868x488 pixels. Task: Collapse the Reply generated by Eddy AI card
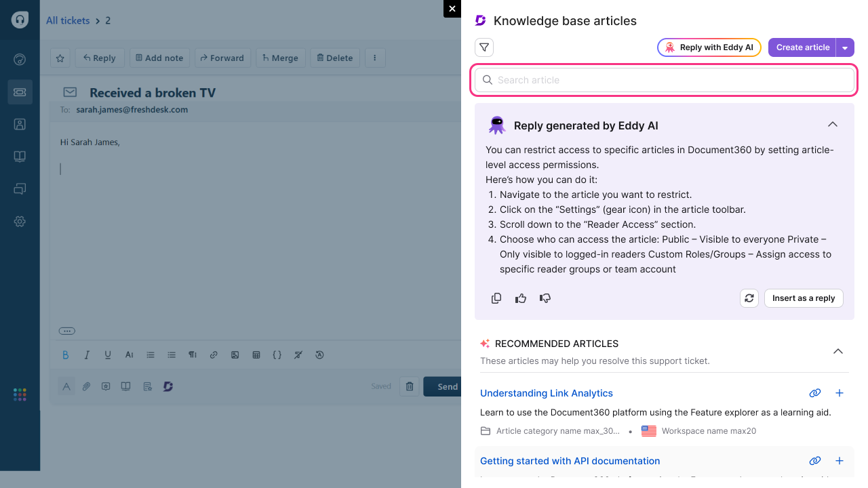coord(833,125)
